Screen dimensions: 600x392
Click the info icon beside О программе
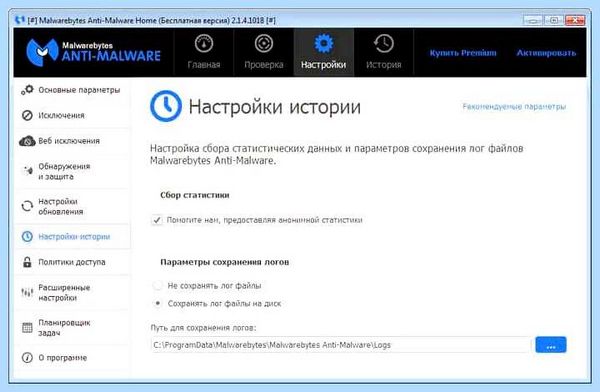pos(27,358)
